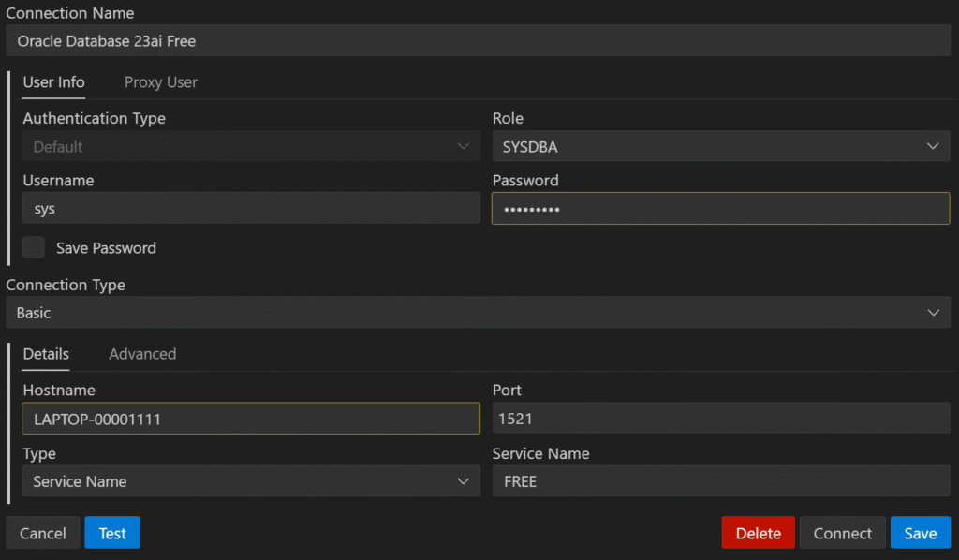
Task: Open the Advanced tab
Action: (x=142, y=354)
